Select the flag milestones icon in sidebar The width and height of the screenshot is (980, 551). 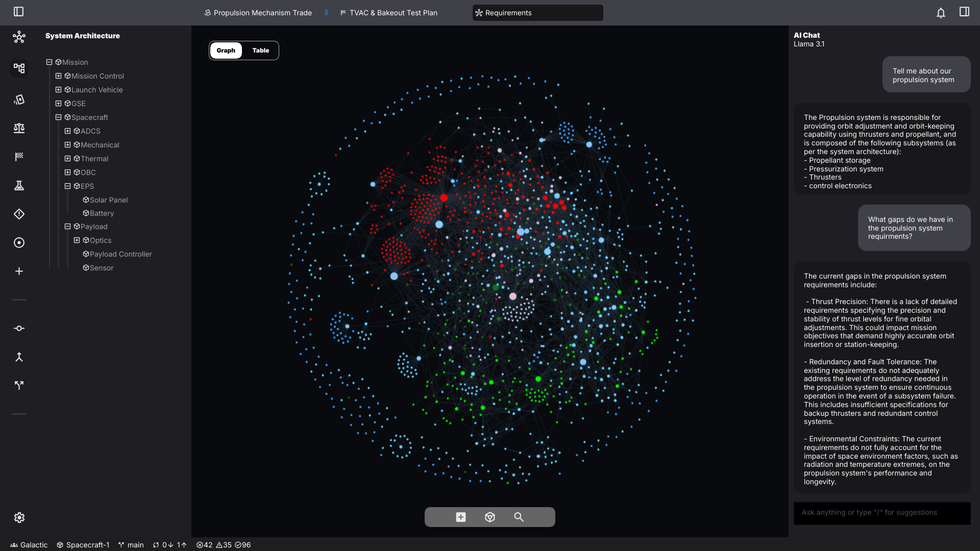19,157
